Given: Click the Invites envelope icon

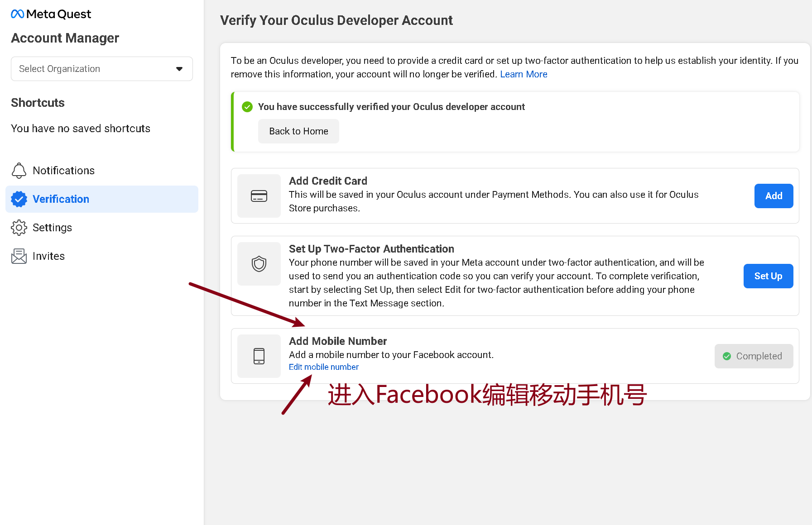Looking at the screenshot, I should [19, 256].
